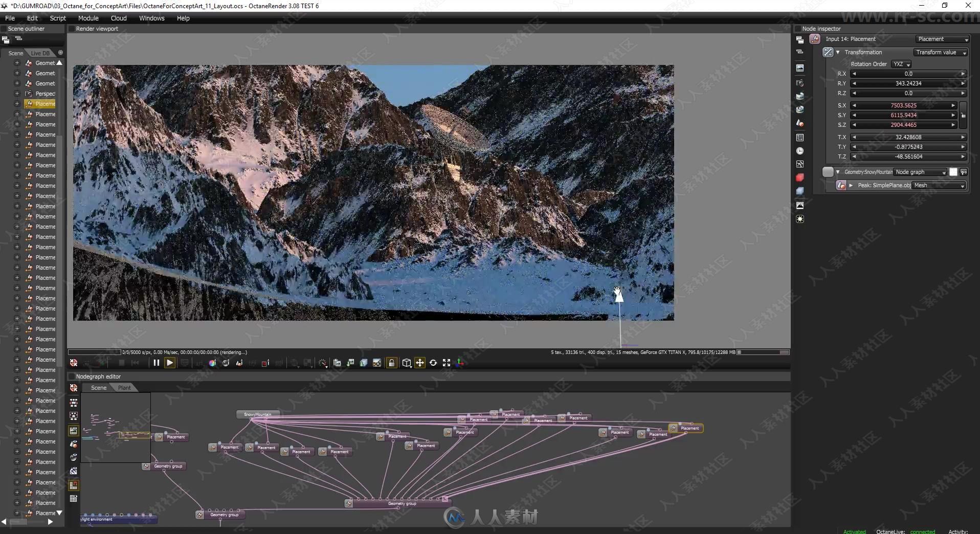The width and height of the screenshot is (980, 534).
Task: Click the white swatch beside Node graph
Action: point(953,172)
